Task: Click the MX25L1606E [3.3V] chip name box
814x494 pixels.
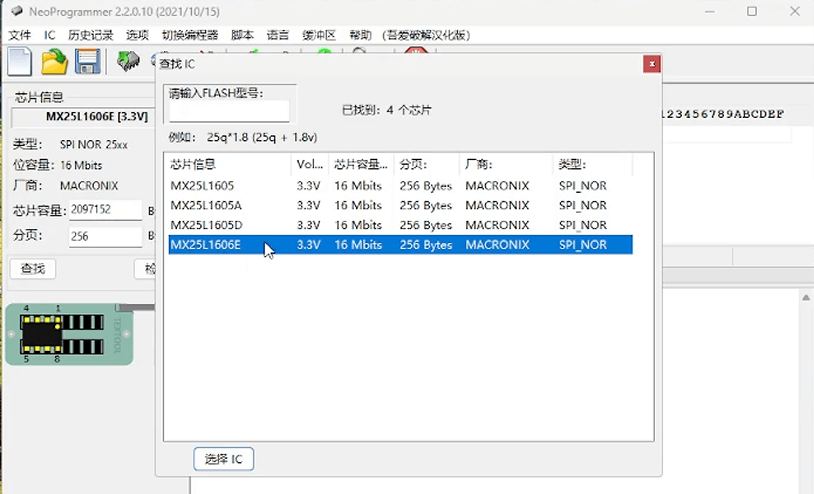Action: [84, 117]
